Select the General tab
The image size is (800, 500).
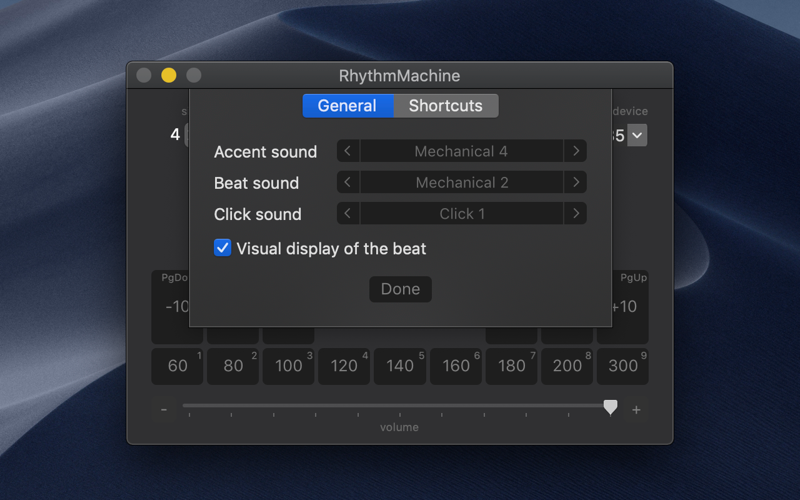(x=347, y=106)
